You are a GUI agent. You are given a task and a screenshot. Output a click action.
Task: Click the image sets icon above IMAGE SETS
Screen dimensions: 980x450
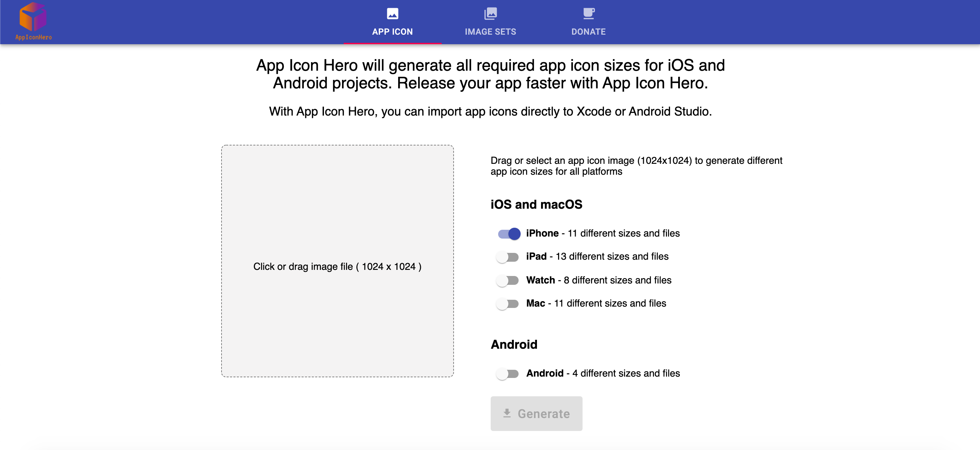click(490, 13)
